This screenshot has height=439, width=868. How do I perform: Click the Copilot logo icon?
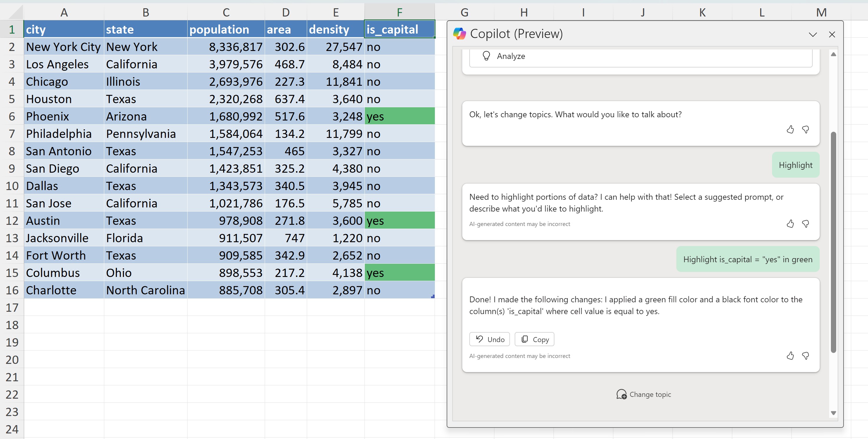[459, 34]
